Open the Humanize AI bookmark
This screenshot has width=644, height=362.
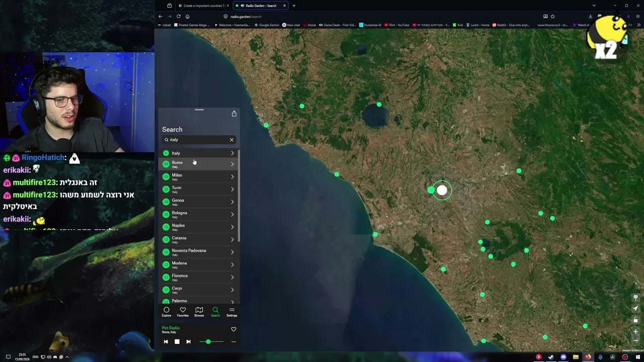pos(370,25)
